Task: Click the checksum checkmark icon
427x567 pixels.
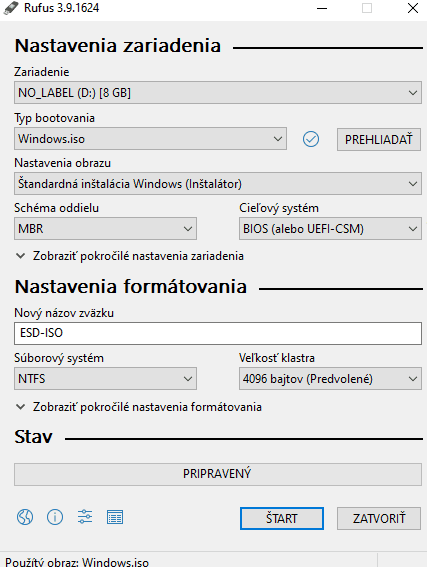Action: pyautogui.click(x=311, y=139)
